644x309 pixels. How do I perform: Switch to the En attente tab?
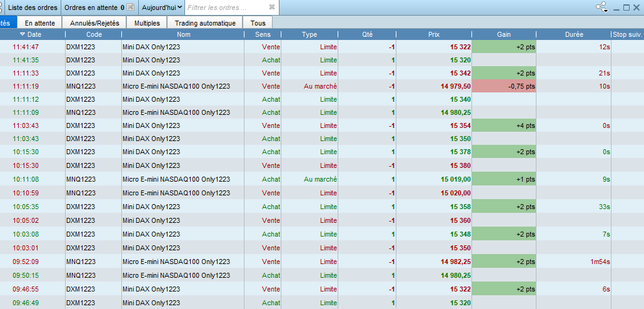[x=40, y=23]
